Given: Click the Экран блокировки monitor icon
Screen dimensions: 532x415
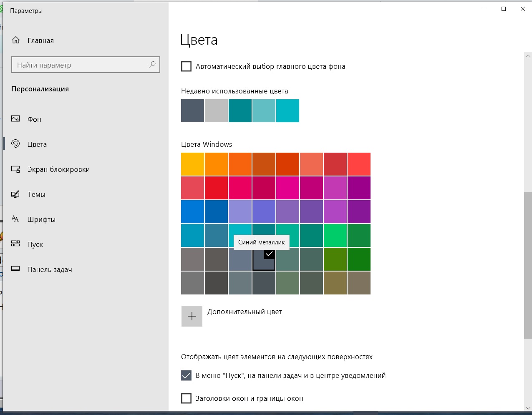Looking at the screenshot, I should (x=16, y=169).
